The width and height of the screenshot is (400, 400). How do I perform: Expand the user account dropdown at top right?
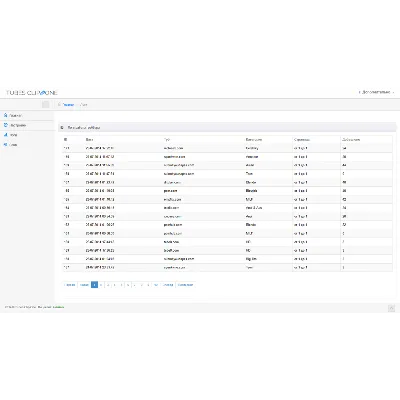tap(377, 92)
